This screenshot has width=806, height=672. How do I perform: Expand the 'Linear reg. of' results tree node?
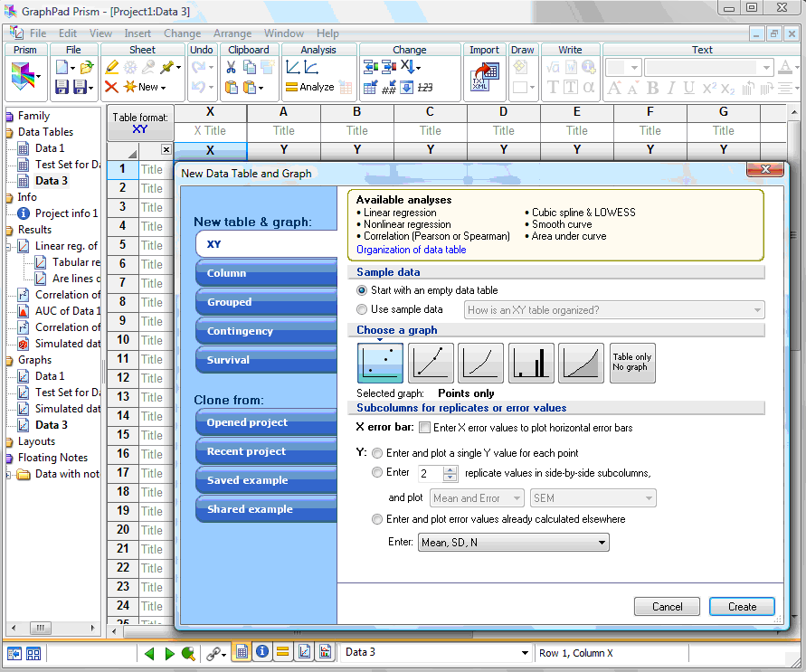click(8, 246)
